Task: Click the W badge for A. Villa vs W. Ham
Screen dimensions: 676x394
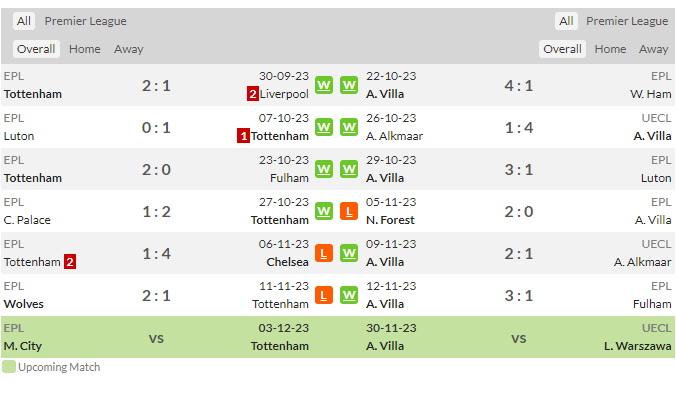Action: point(349,85)
